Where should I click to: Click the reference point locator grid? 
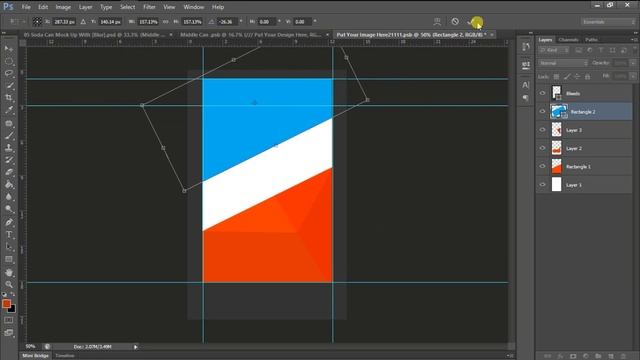tap(37, 22)
